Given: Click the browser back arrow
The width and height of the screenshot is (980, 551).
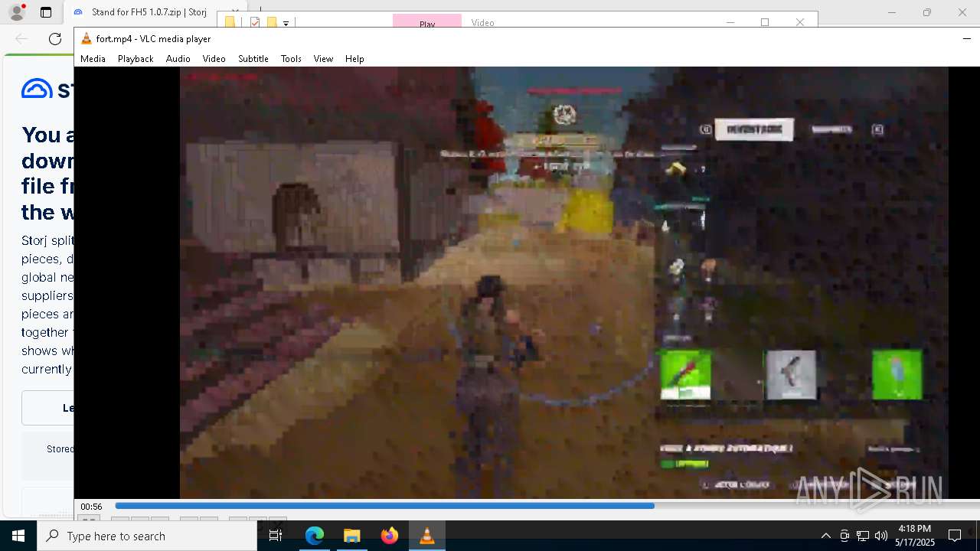Looking at the screenshot, I should coord(21,39).
